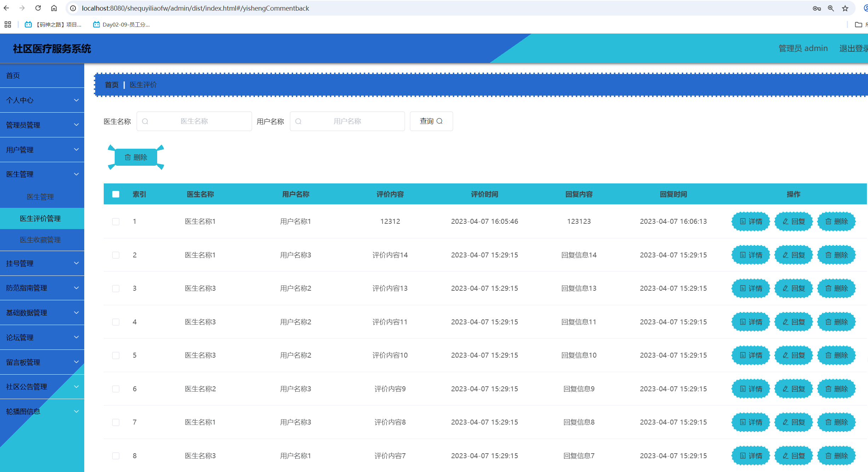Toggle the select-all checkbox in table header
868x472 pixels.
click(116, 194)
